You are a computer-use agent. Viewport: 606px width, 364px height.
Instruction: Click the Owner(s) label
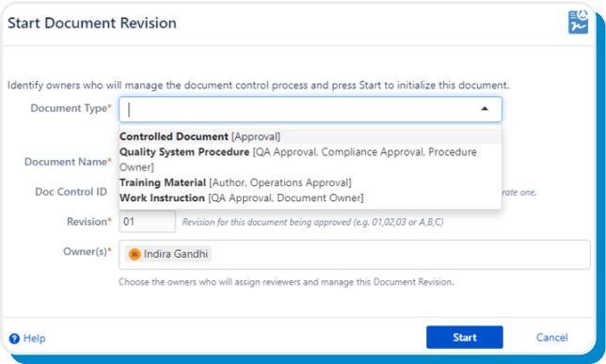88,251
